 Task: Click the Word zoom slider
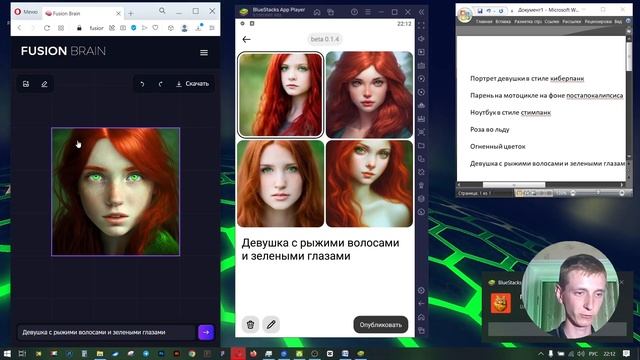[x=597, y=193]
